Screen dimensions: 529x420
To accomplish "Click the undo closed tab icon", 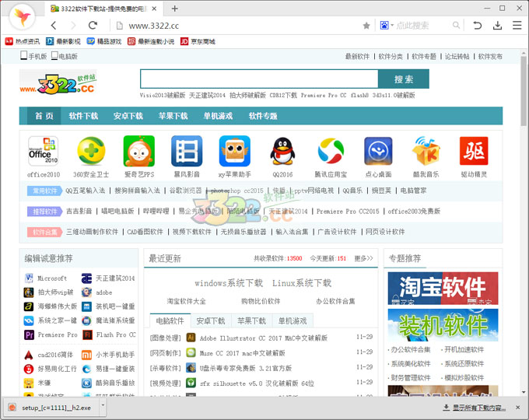I will 477,26.
